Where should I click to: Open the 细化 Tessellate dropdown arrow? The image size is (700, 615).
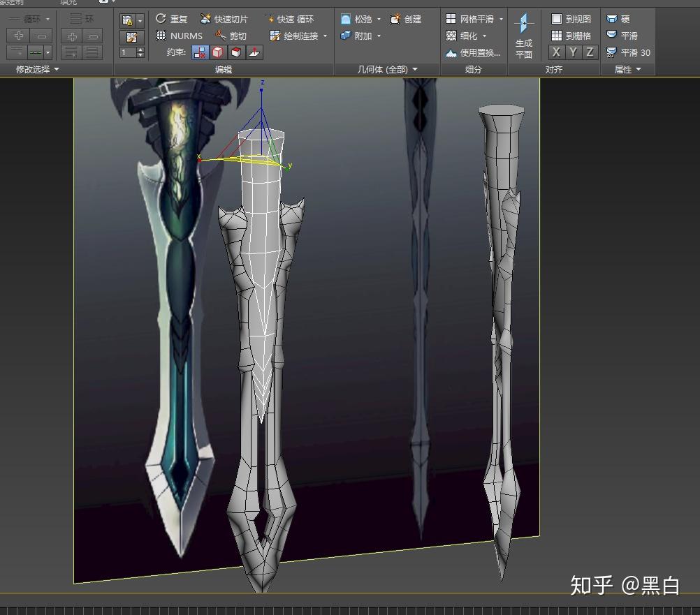pyautogui.click(x=484, y=36)
